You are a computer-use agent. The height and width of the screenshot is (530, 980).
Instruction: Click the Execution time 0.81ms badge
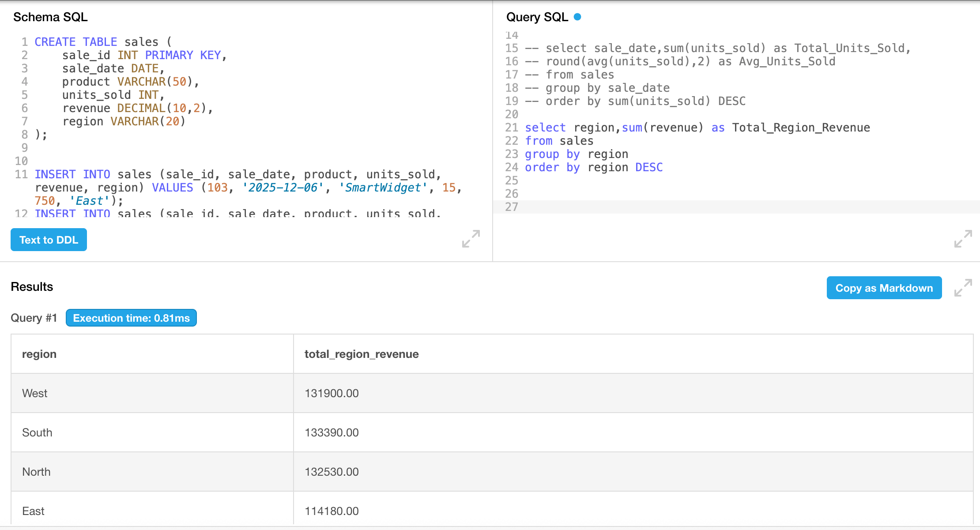pyautogui.click(x=131, y=317)
